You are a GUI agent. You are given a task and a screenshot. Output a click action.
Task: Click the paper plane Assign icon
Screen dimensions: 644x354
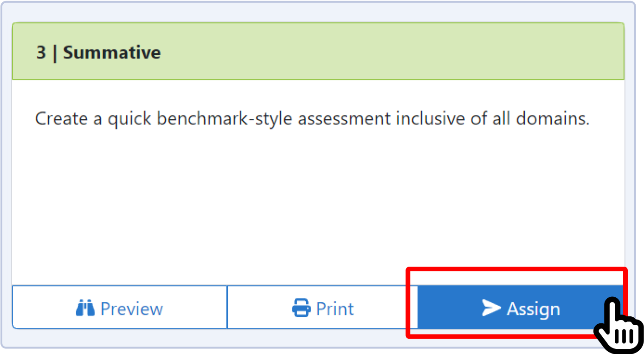coord(491,308)
